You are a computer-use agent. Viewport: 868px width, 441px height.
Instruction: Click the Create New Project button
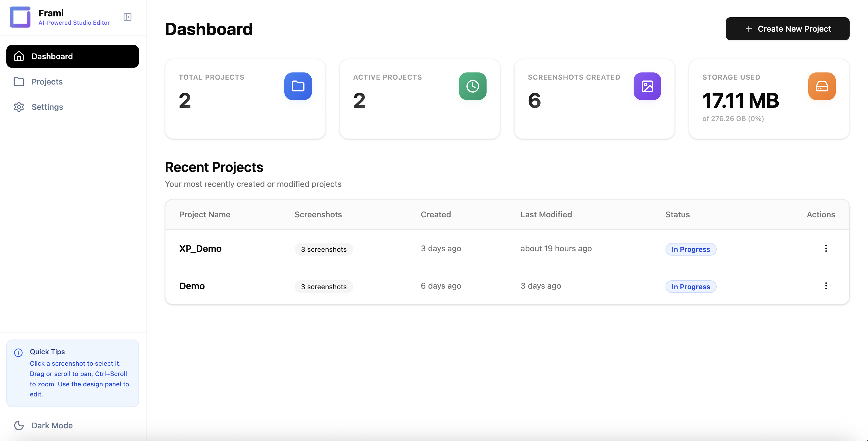pos(788,29)
